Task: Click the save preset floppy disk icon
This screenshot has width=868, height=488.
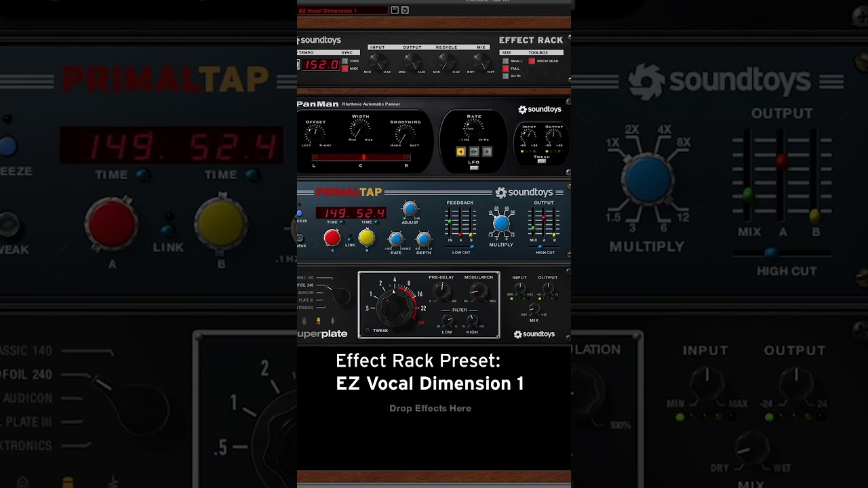Action: (x=395, y=10)
